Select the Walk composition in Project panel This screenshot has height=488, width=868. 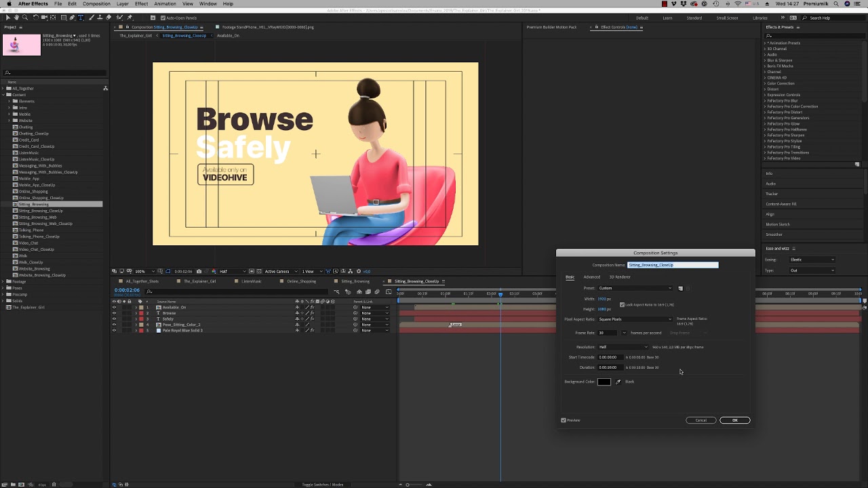click(23, 256)
